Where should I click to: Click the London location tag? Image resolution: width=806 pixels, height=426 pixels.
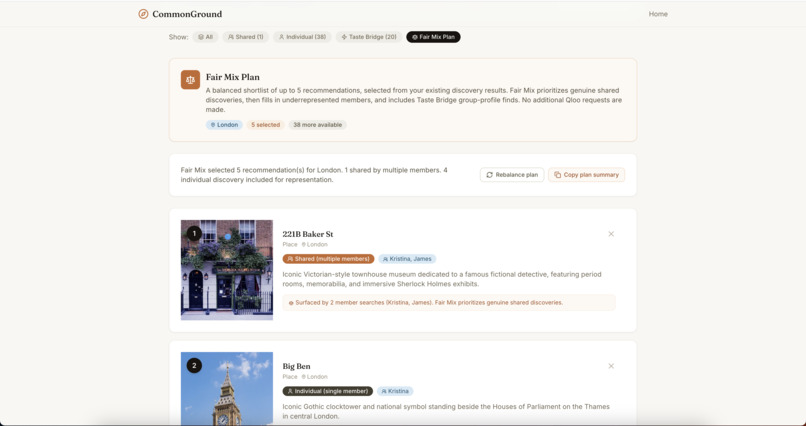click(224, 125)
